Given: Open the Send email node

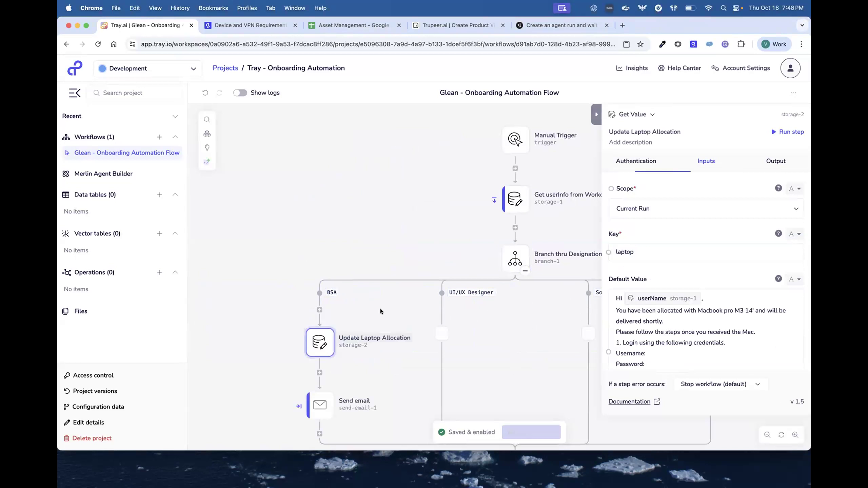Looking at the screenshot, I should click(319, 405).
